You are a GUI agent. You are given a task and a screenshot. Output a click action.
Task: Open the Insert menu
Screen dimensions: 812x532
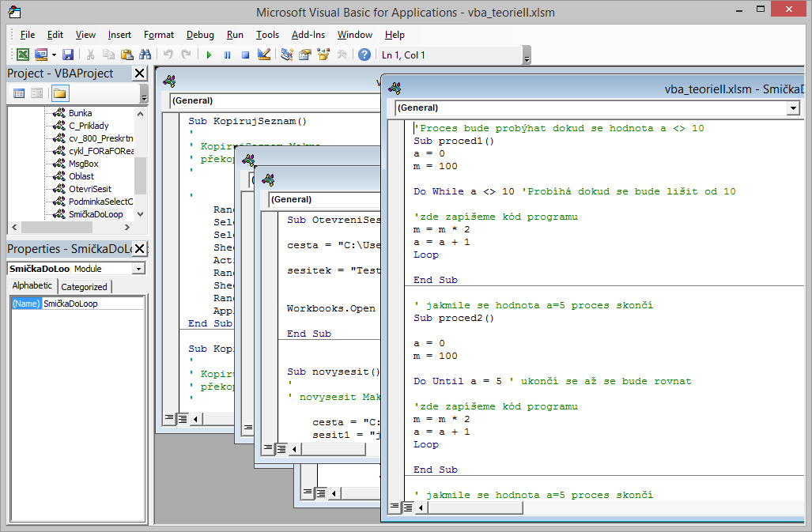click(119, 35)
